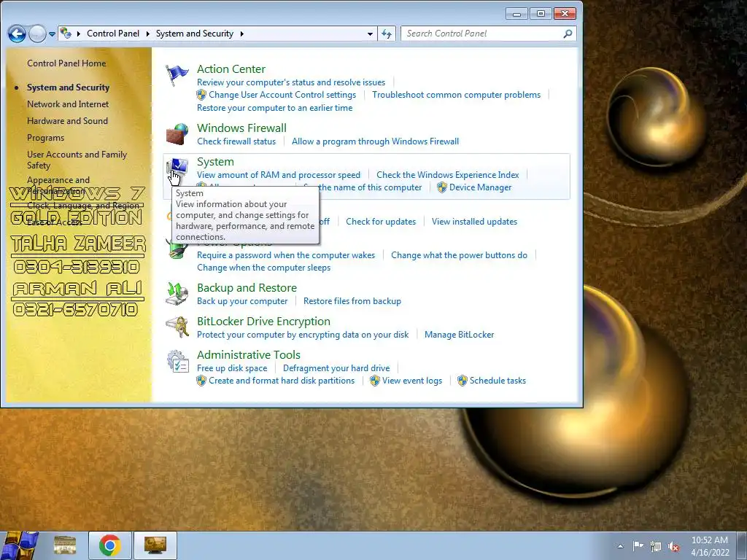Viewport: 747px width, 560px height.
Task: Open the Backup and Restore heading link
Action: coord(247,288)
